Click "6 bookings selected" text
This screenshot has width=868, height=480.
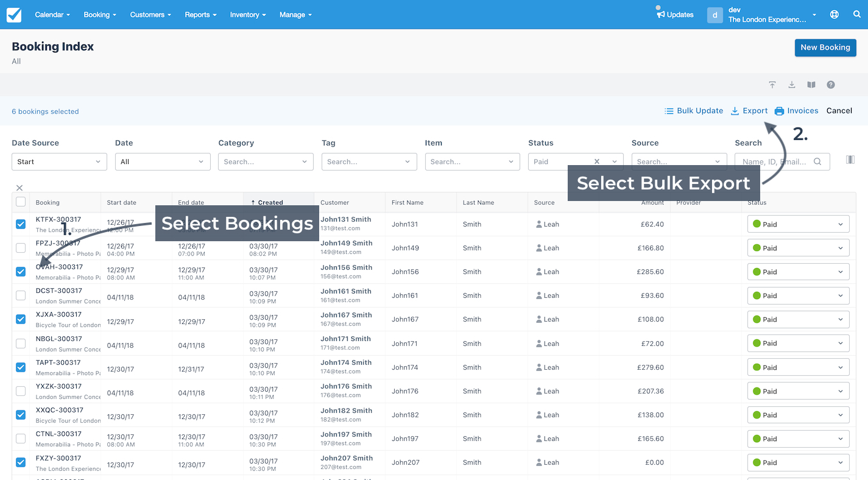point(45,111)
